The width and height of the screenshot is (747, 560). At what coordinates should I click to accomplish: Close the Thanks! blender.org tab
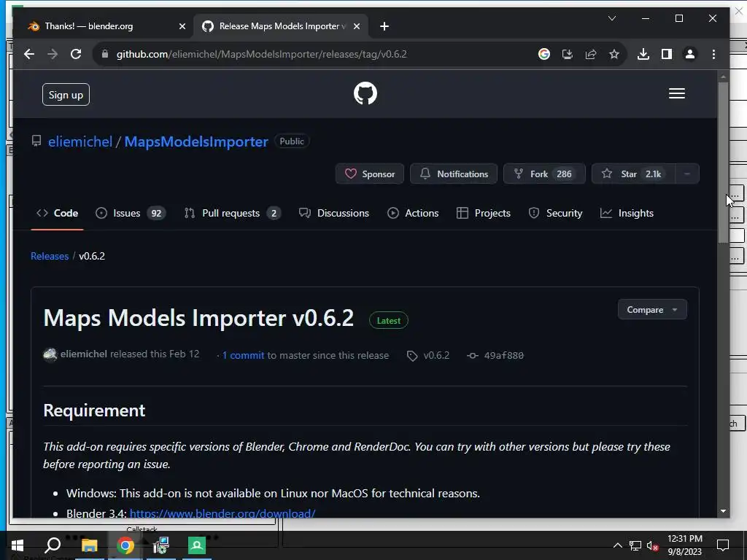182,27
